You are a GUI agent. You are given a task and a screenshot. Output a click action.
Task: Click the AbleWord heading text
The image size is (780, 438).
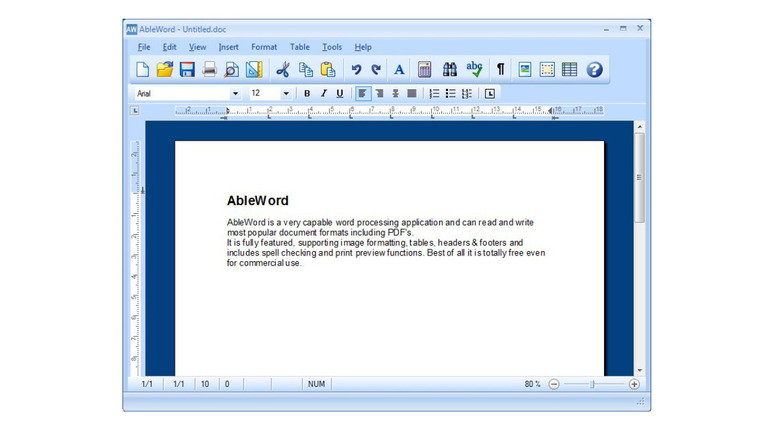(258, 201)
